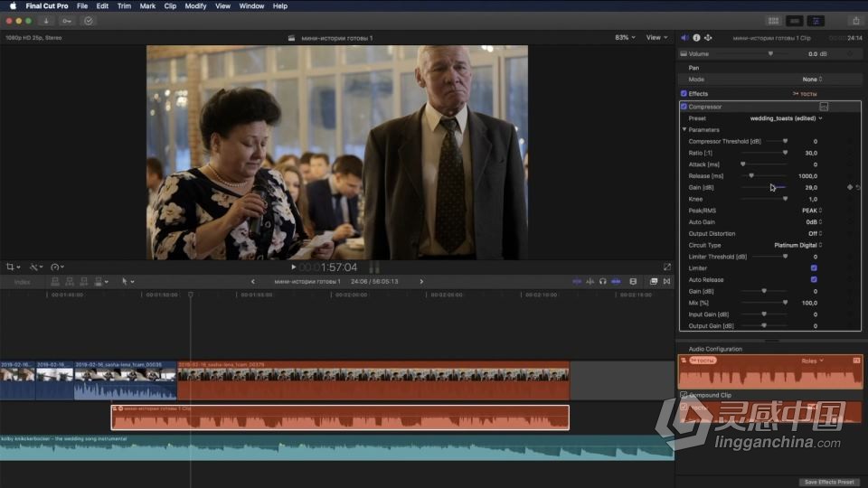Open the File menu

pos(82,6)
